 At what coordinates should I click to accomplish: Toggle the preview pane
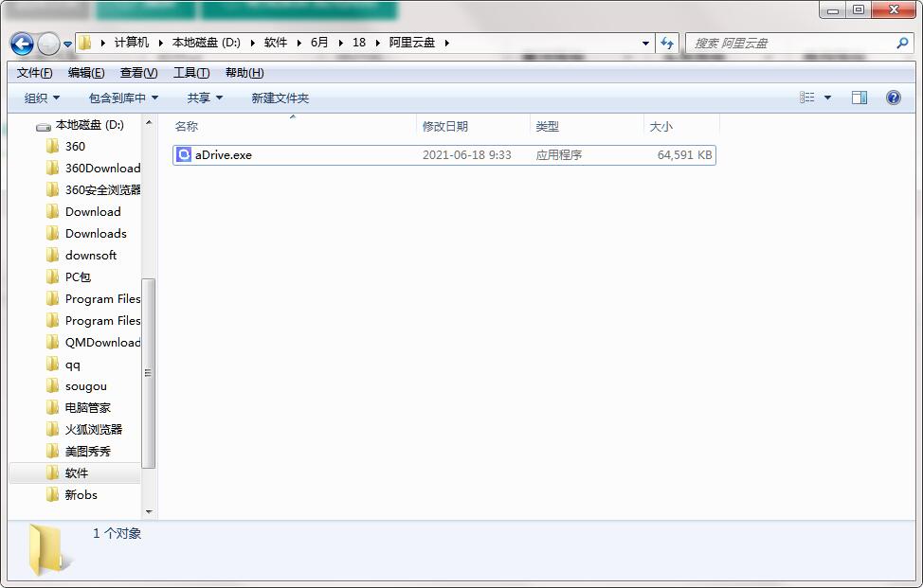[x=860, y=98]
